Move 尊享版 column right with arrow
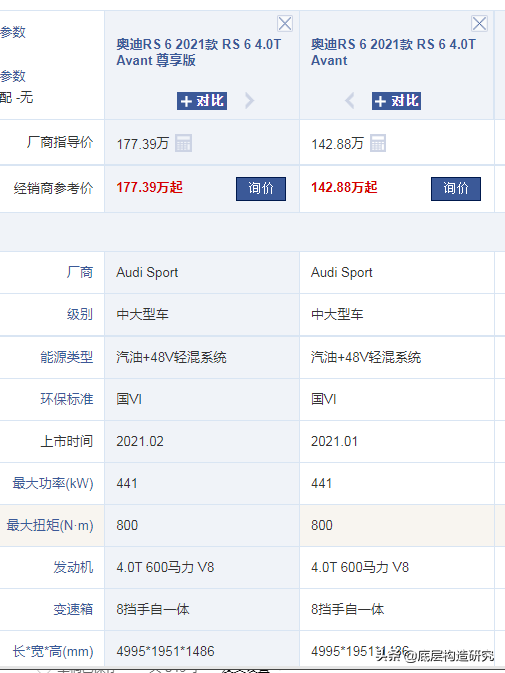The image size is (505, 673). tap(249, 101)
